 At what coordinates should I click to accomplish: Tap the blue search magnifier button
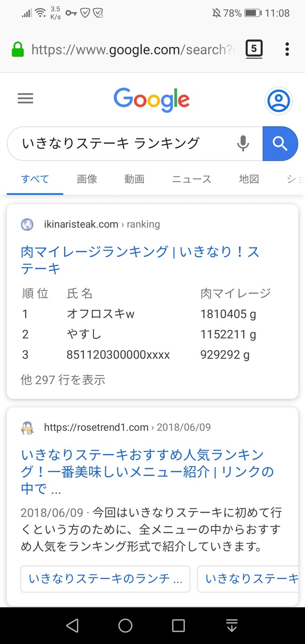(280, 144)
